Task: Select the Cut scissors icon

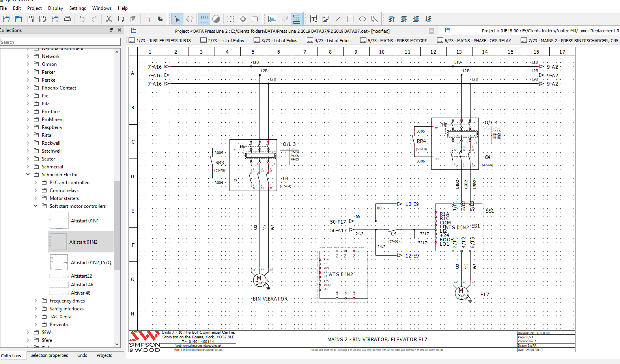Action: tap(109, 19)
